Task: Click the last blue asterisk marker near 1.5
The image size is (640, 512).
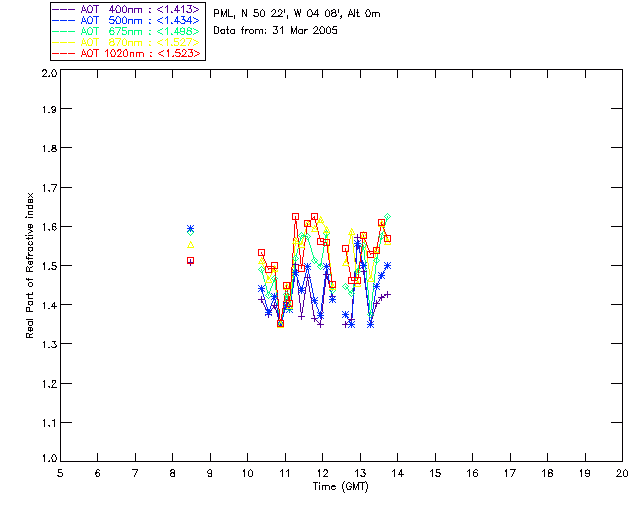Action: click(x=387, y=265)
